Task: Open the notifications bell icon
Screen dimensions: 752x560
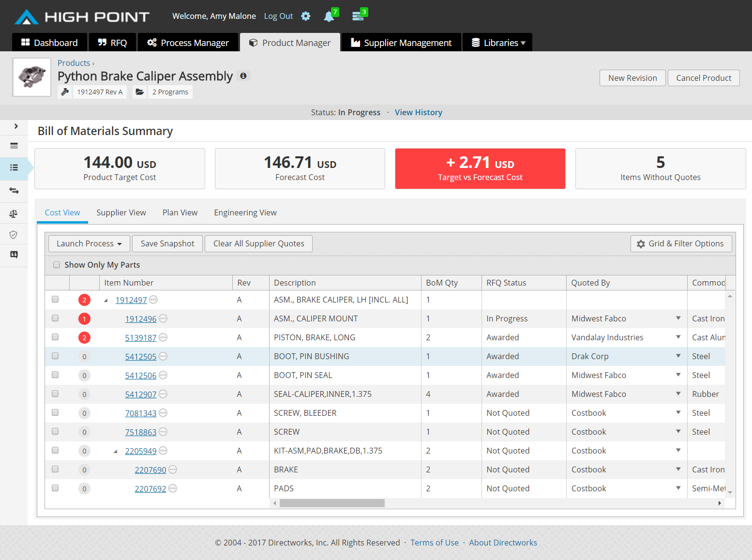Action: pyautogui.click(x=329, y=16)
